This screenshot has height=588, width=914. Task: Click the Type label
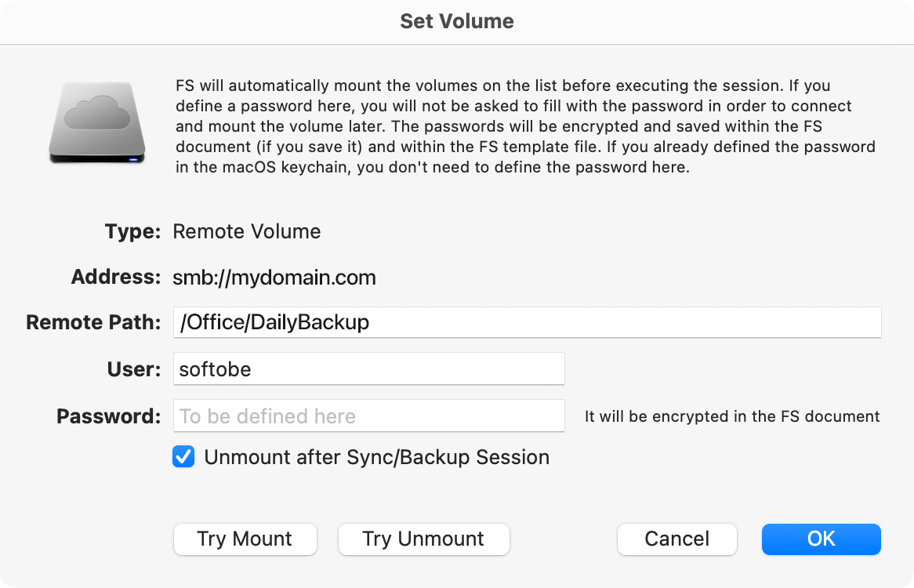[x=132, y=231]
